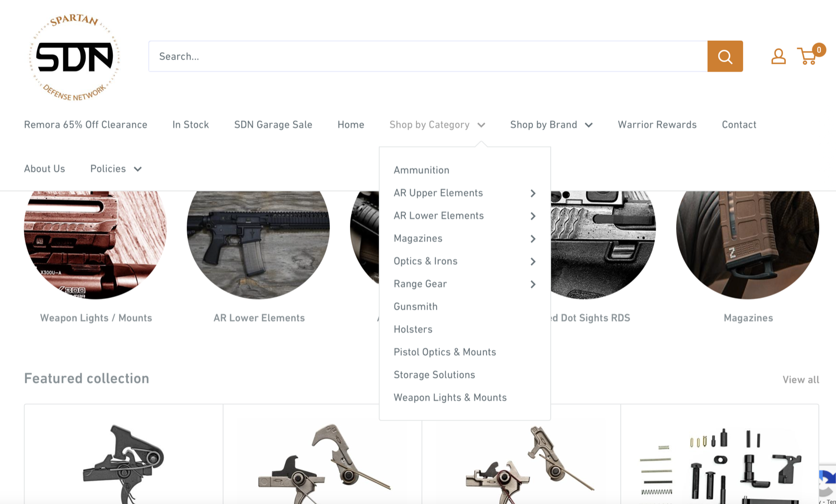Click Magazines collection caption

point(748,318)
